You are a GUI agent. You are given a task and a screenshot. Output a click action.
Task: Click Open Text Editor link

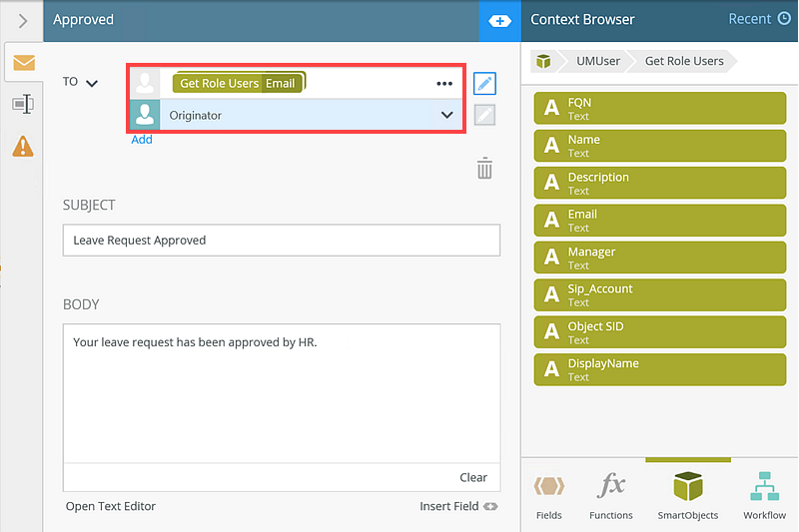pyautogui.click(x=111, y=506)
